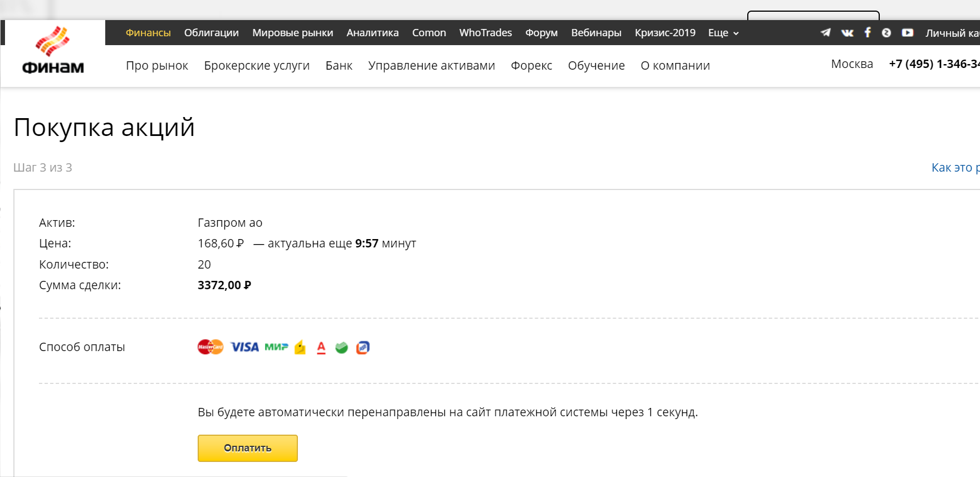Open Аналитика in top bar

pos(373,33)
